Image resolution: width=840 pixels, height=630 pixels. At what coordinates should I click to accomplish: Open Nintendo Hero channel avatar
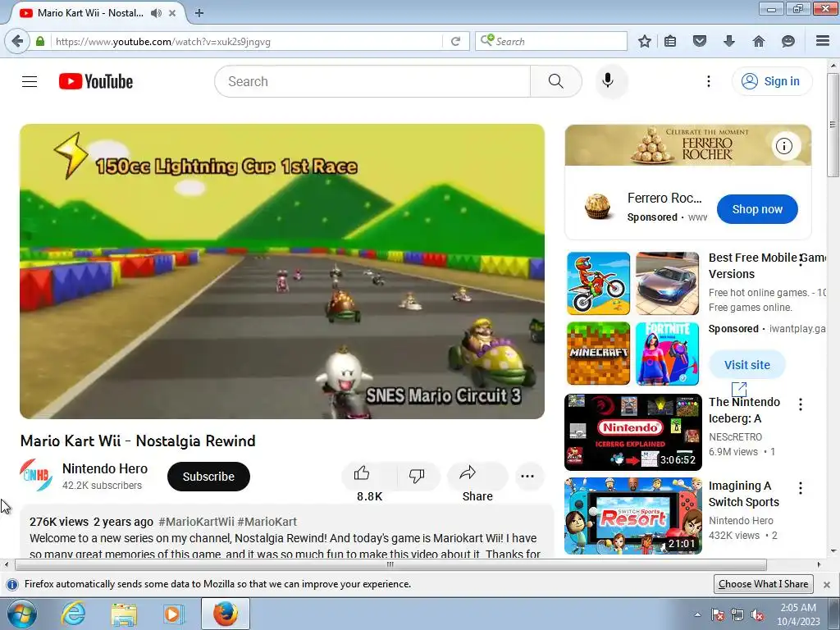[x=36, y=476]
